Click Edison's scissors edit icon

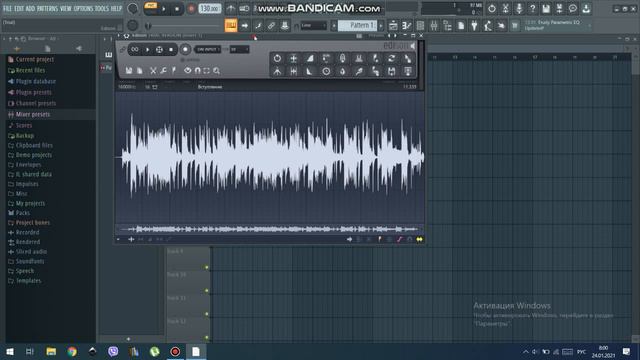pyautogui.click(x=153, y=71)
